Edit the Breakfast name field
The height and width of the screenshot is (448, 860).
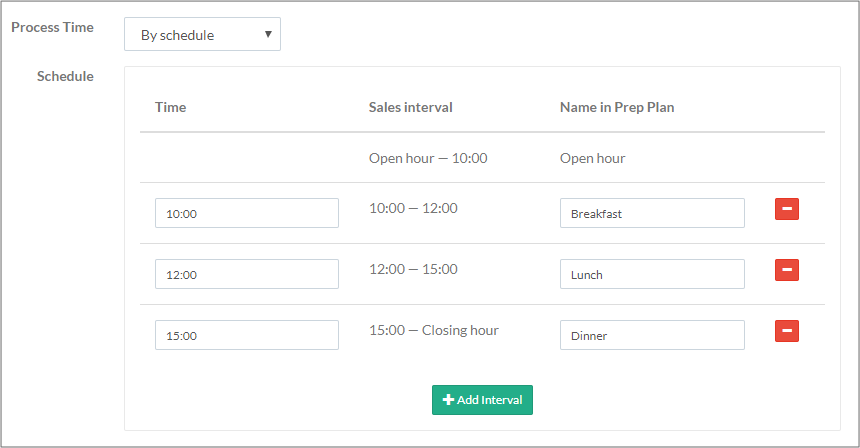pyautogui.click(x=651, y=213)
